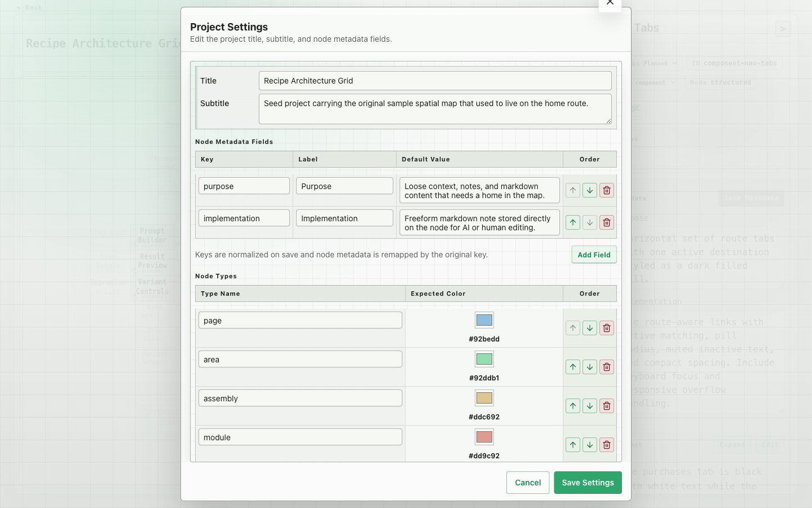The width and height of the screenshot is (812, 508).
Task: Delete the page node type
Action: pyautogui.click(x=607, y=328)
